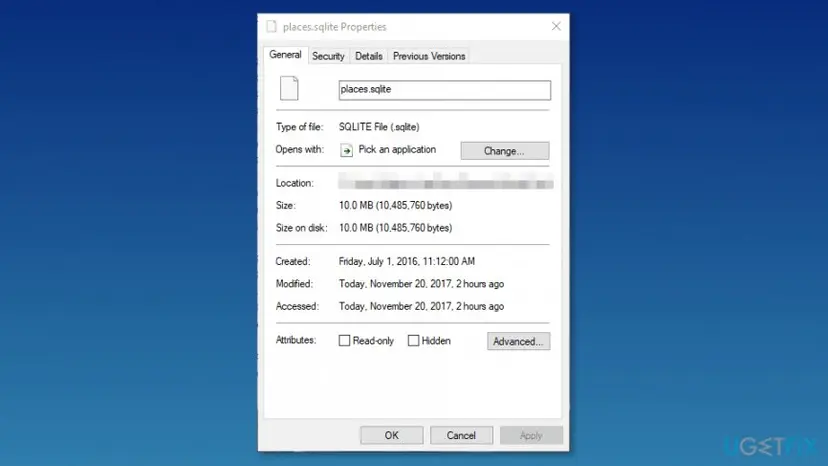Open the Advanced... attributes dialog
The image size is (828, 466).
click(x=519, y=341)
